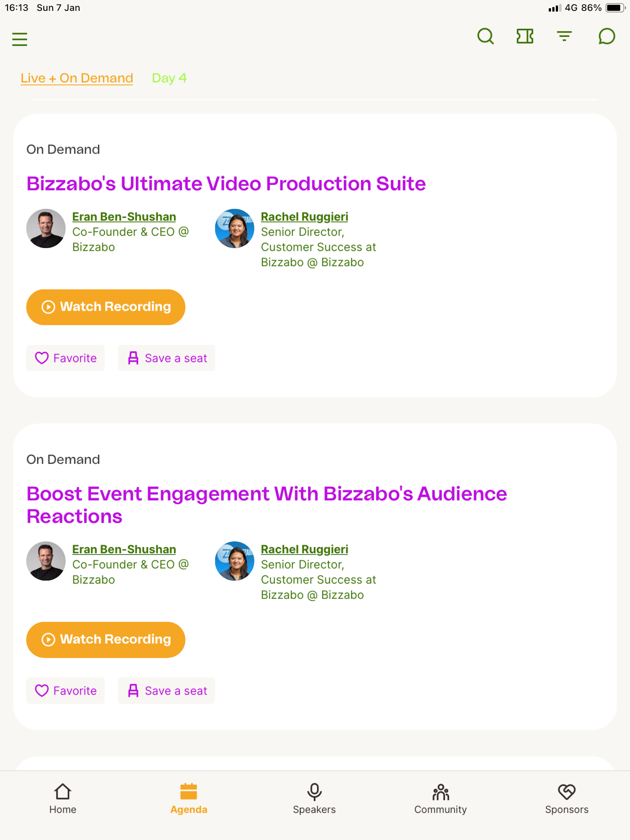
Task: Open the chat bubble icon
Action: (606, 37)
